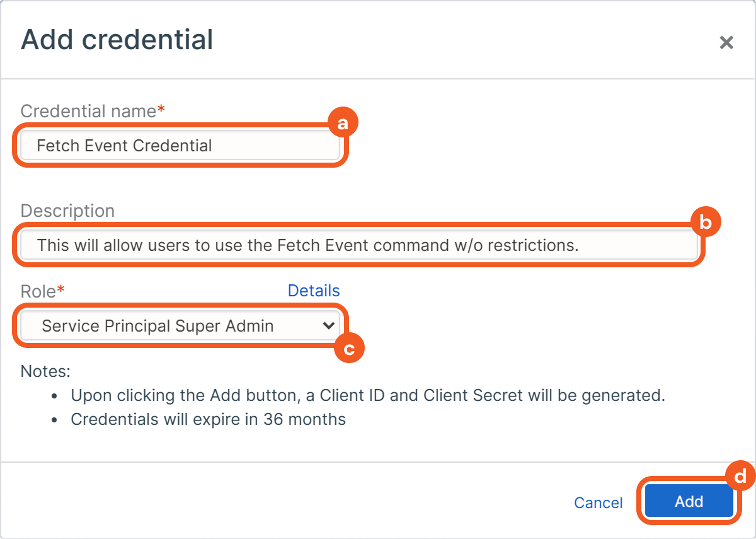Click the Role dropdown chevron arrow
The height and width of the screenshot is (539, 756).
[x=328, y=326]
